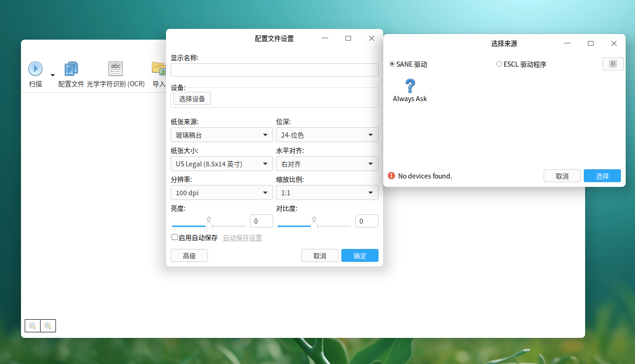
Task: Open the 纸张大小 dropdown showing US Legal
Action: point(222,164)
